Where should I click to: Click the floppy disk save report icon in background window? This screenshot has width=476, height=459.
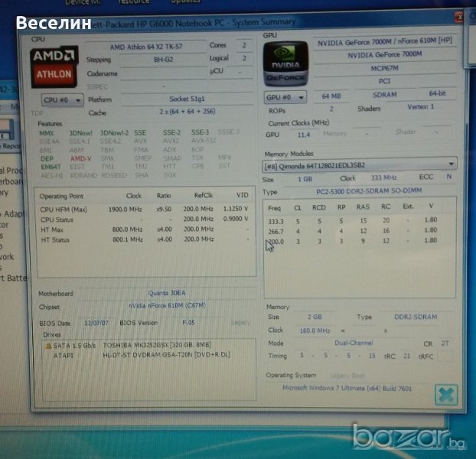7,129
